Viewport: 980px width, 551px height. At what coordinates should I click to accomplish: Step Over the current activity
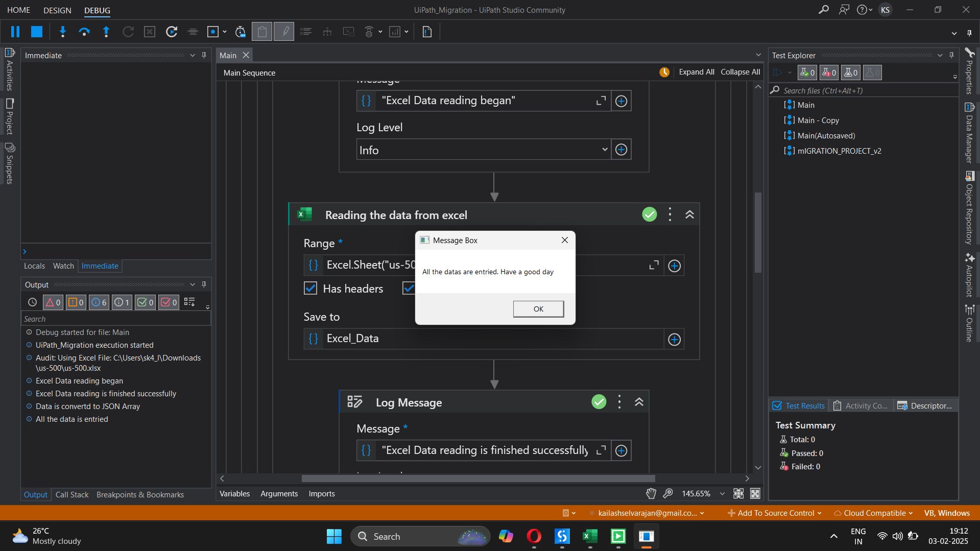point(84,32)
